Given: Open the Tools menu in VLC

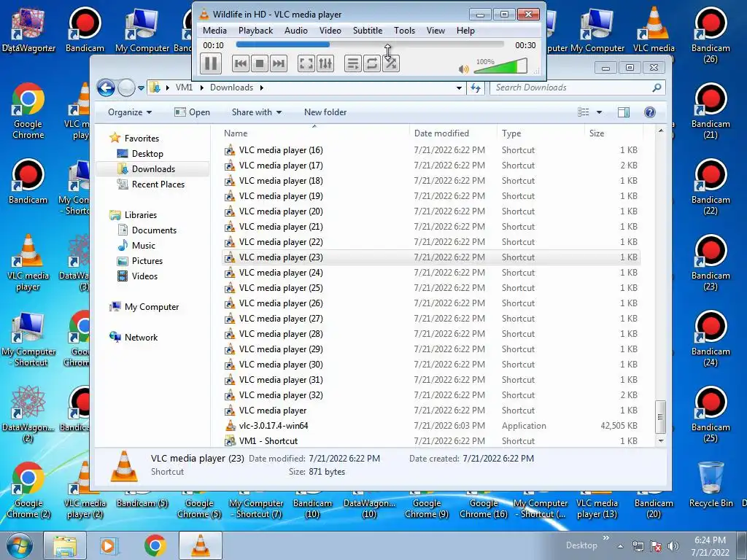Looking at the screenshot, I should 404,31.
